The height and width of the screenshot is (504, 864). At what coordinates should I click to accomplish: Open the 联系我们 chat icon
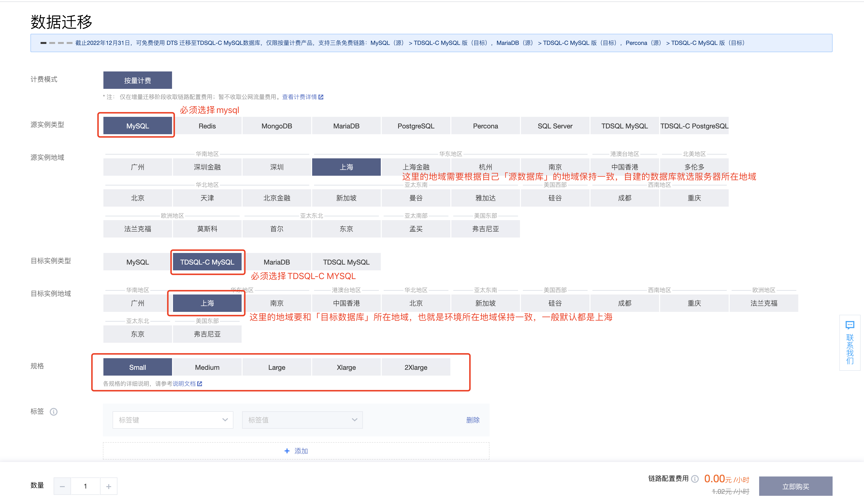coord(850,325)
